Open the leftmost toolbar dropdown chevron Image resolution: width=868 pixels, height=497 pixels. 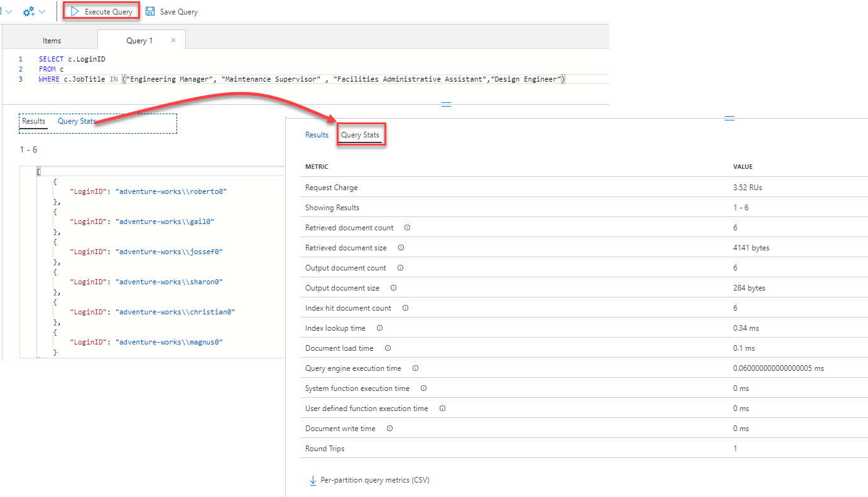[9, 12]
